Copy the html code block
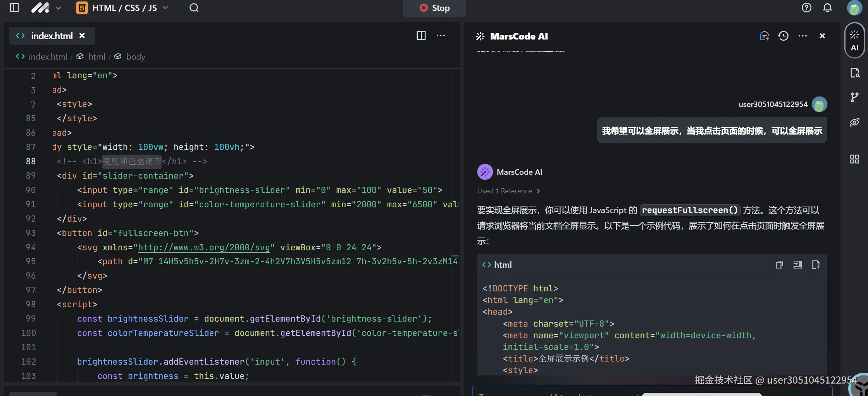 point(779,265)
